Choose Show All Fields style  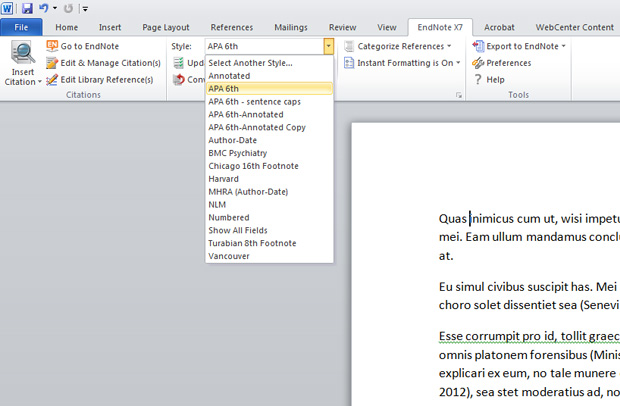pyautogui.click(x=269, y=230)
